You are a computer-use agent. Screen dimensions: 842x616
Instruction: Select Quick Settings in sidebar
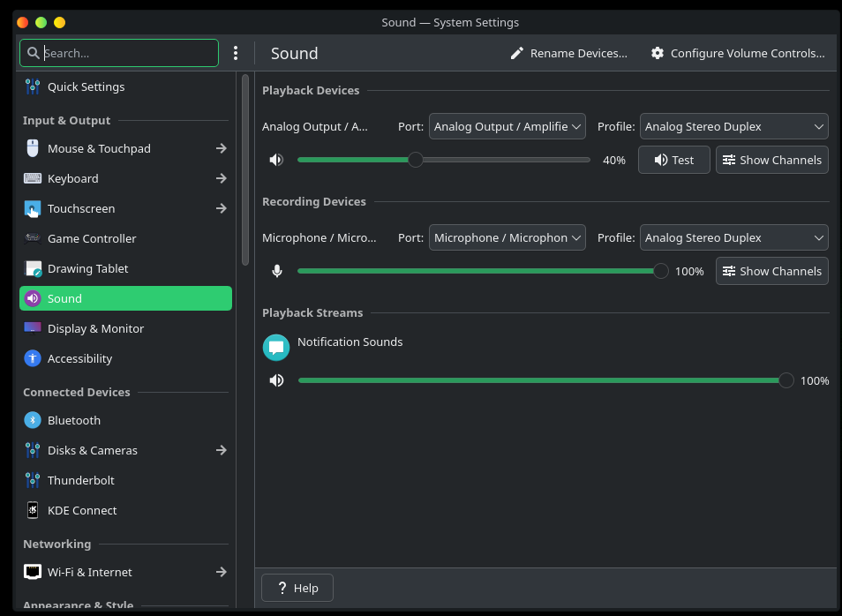click(86, 86)
